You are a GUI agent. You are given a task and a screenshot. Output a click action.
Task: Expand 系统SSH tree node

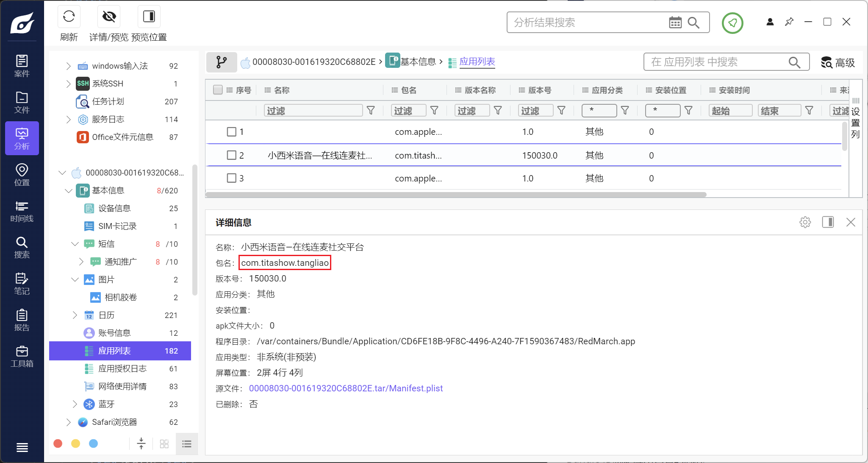[x=69, y=84]
